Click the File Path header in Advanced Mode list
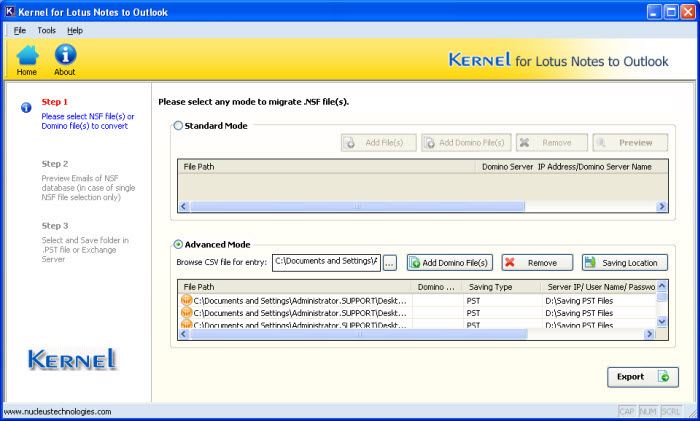The width and height of the screenshot is (700, 421). [294, 287]
